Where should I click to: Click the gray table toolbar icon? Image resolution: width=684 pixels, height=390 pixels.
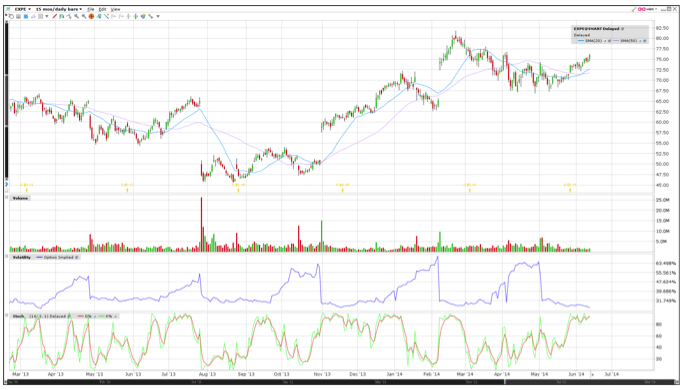40,16
